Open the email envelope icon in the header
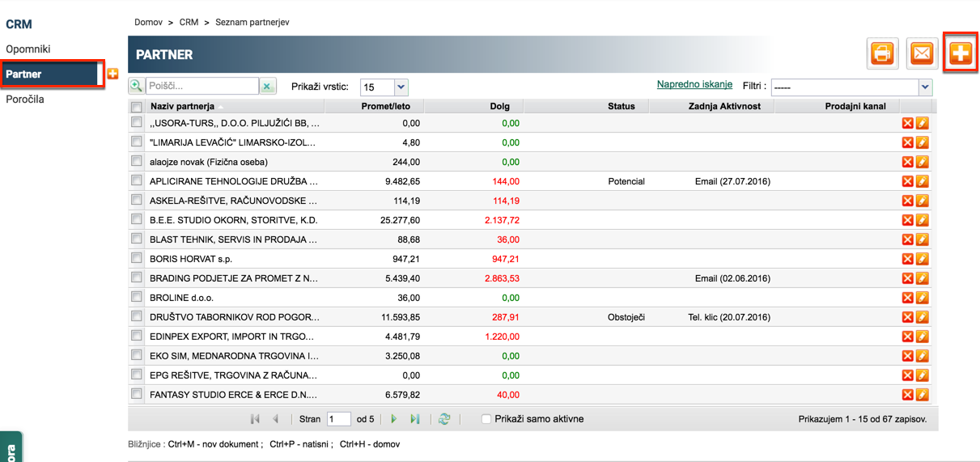Viewport: 980px width, 462px height. (x=922, y=54)
